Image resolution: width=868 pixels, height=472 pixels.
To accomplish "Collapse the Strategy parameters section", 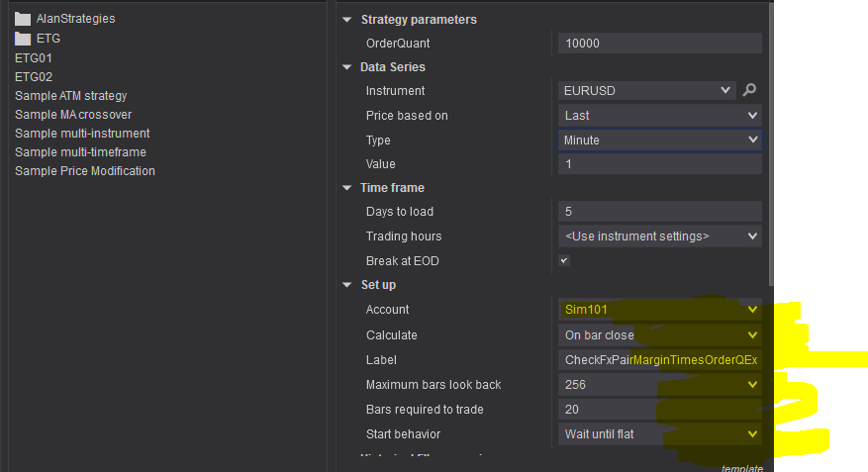I will (347, 20).
